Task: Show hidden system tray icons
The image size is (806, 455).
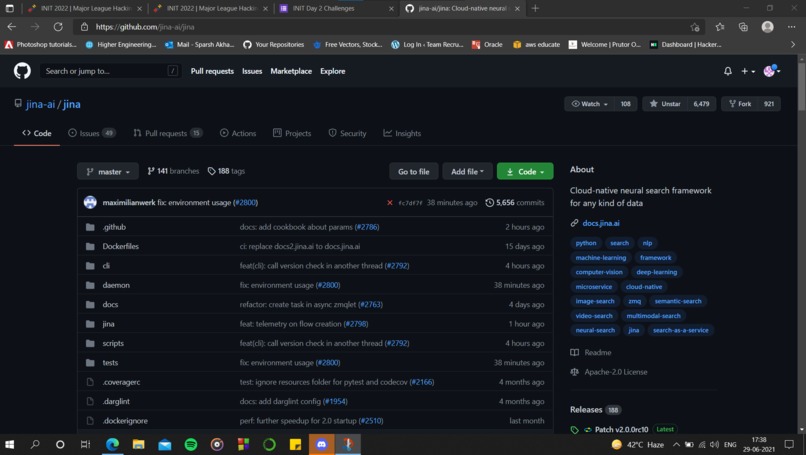Action: 676,444
